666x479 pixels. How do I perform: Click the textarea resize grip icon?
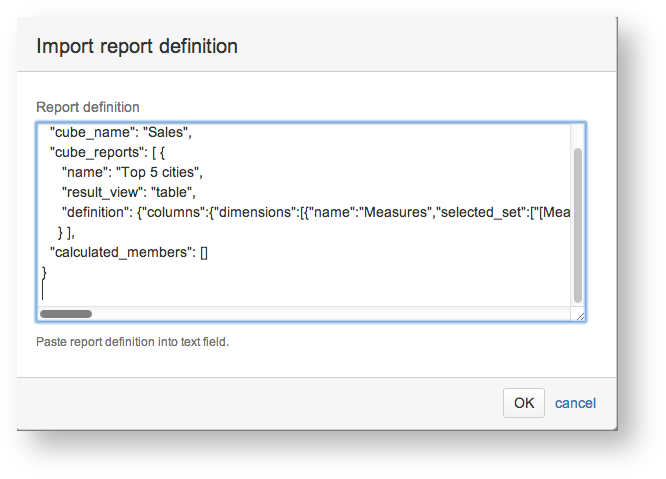(580, 316)
